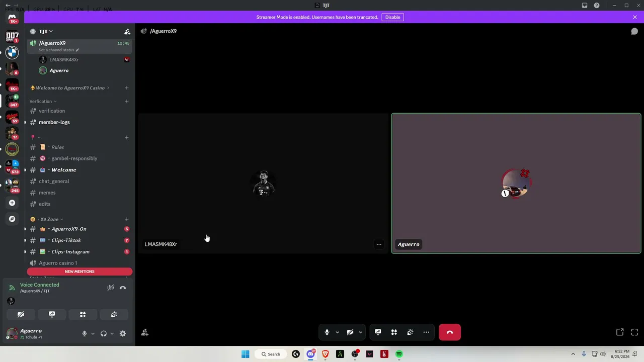Image resolution: width=644 pixels, height=362 pixels.
Task: Disconnect from voice in the sidebar panel
Action: point(123,288)
